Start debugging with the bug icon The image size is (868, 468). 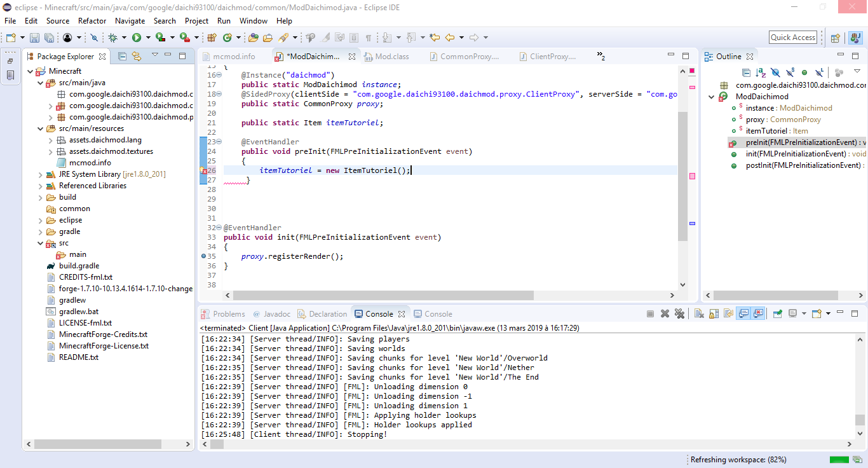pyautogui.click(x=112, y=38)
